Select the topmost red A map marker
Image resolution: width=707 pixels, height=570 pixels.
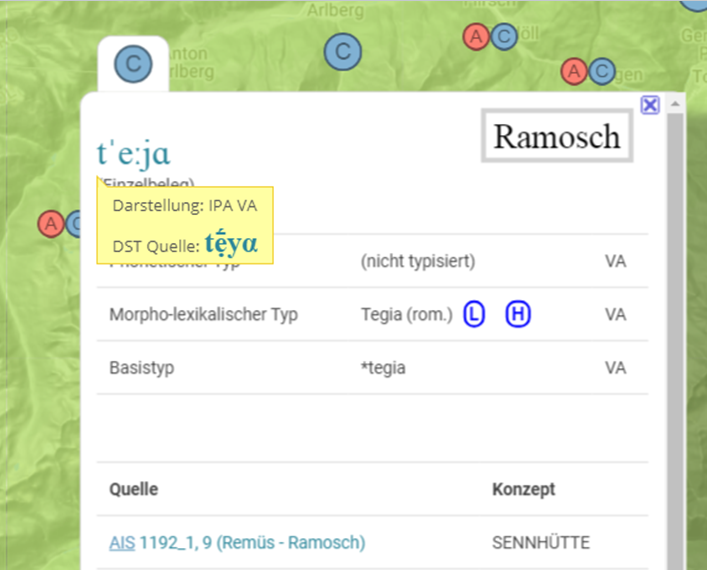pos(476,37)
